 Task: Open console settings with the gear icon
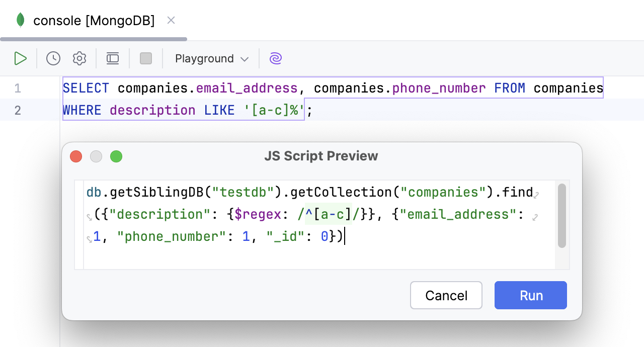(x=79, y=58)
